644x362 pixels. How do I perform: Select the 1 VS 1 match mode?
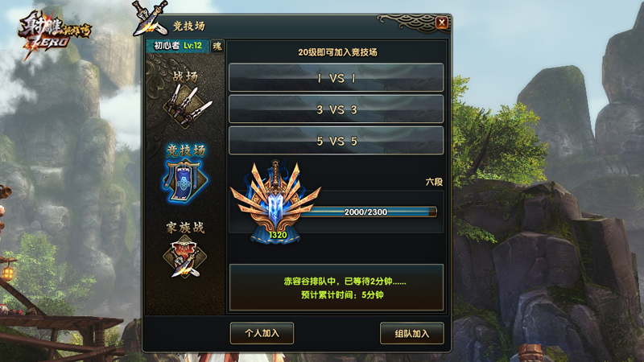[336, 77]
